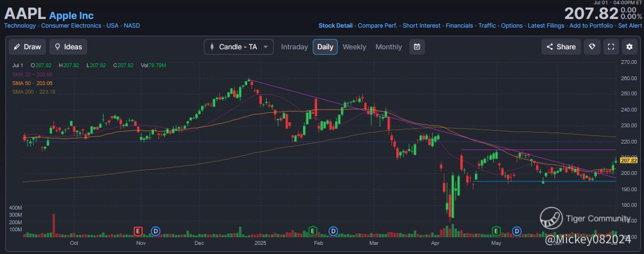Screen dimensions: 644x254
Task: Click the Share button
Action: pyautogui.click(x=561, y=47)
